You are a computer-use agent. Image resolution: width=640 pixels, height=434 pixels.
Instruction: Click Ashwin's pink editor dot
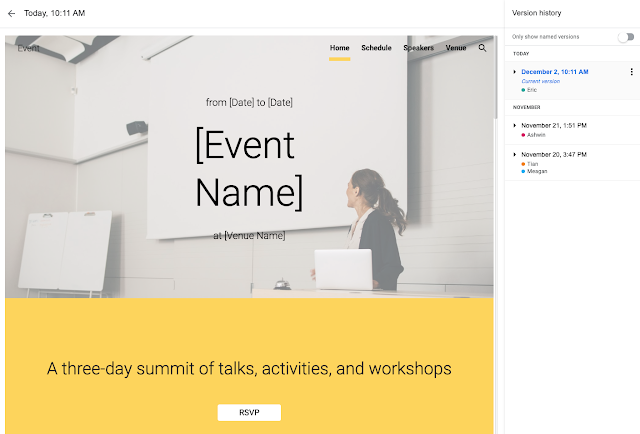click(523, 134)
